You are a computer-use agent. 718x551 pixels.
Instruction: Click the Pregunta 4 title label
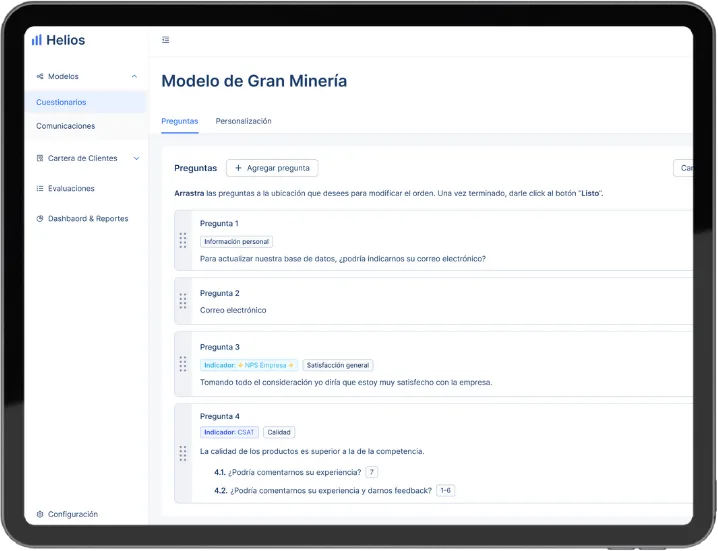coord(220,416)
